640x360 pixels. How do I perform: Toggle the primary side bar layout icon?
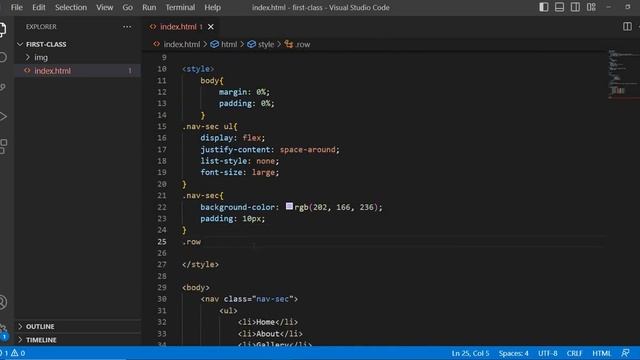(543, 7)
